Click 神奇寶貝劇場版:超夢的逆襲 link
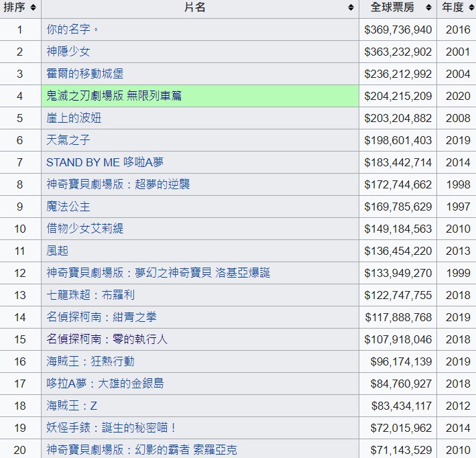This screenshot has width=476, height=458. click(118, 184)
